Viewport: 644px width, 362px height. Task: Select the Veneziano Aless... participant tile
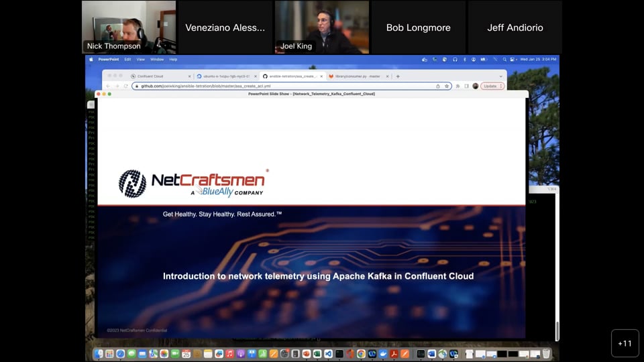pos(225,27)
